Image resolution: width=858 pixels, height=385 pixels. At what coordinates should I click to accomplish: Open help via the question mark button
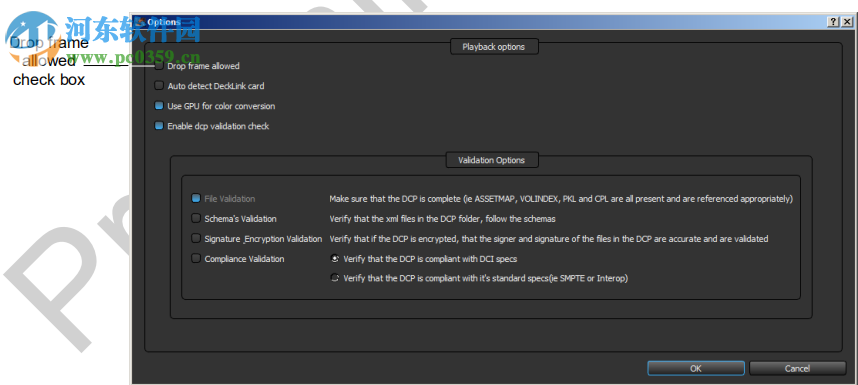point(833,22)
